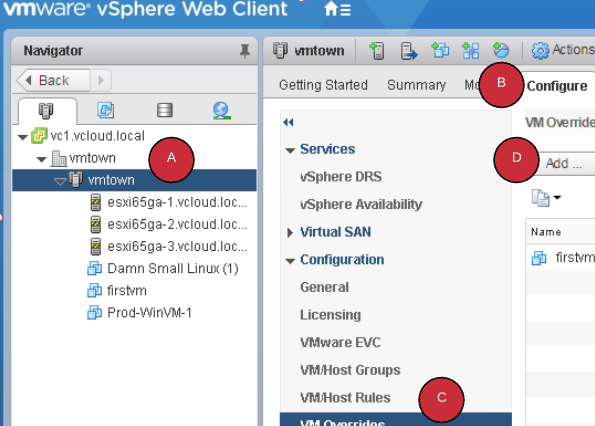Click the Configuration section heading
595x426 pixels.
(x=342, y=259)
